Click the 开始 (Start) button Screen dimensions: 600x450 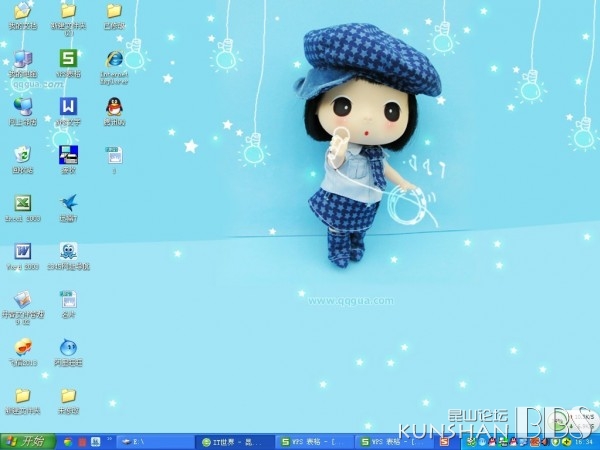pos(28,442)
